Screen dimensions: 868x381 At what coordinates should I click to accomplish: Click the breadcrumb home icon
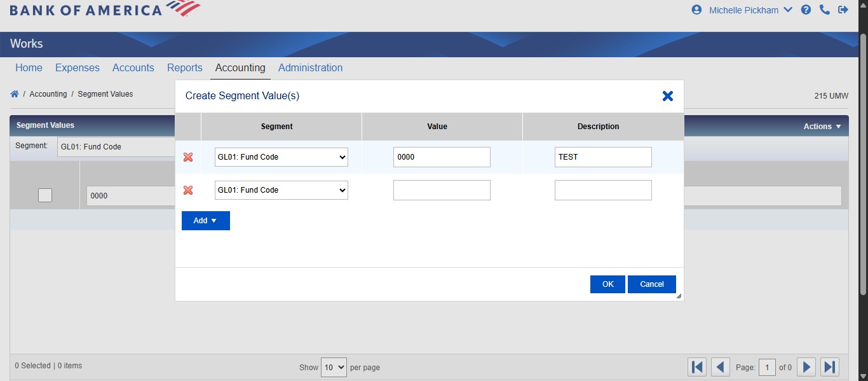point(14,93)
